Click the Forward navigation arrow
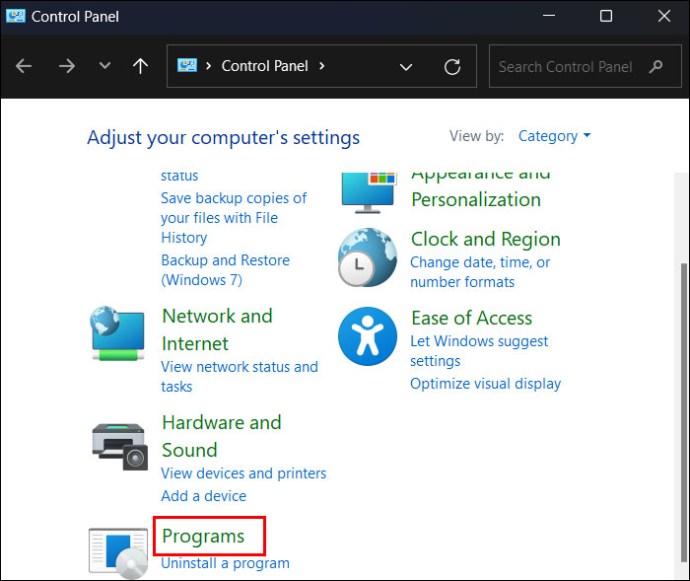Viewport: 690px width, 581px height. pos(66,67)
